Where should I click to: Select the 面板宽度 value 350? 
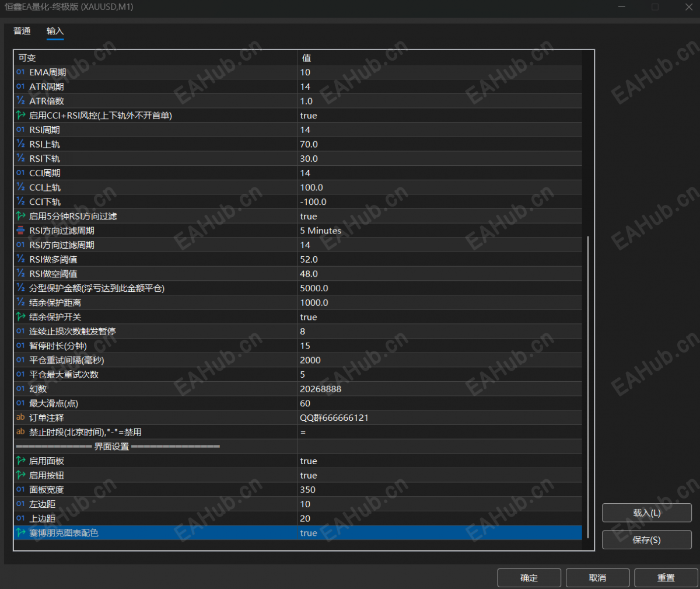[x=307, y=490]
